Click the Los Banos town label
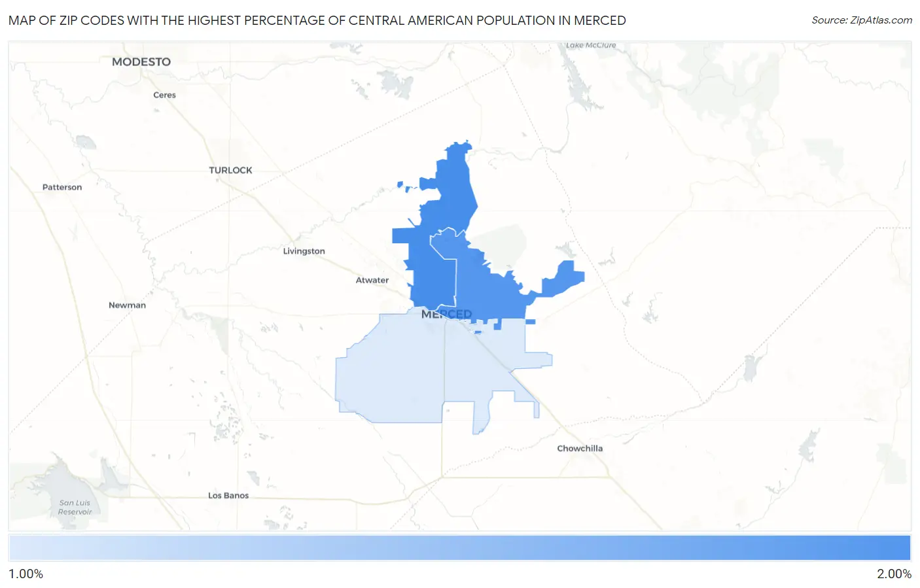The width and height of the screenshot is (920, 588). coord(228,495)
